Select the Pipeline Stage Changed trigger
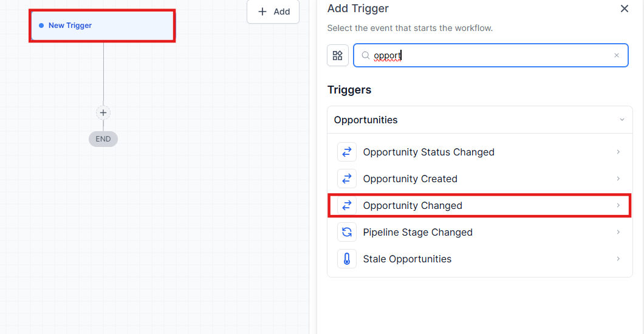The height and width of the screenshot is (334, 644). point(417,233)
